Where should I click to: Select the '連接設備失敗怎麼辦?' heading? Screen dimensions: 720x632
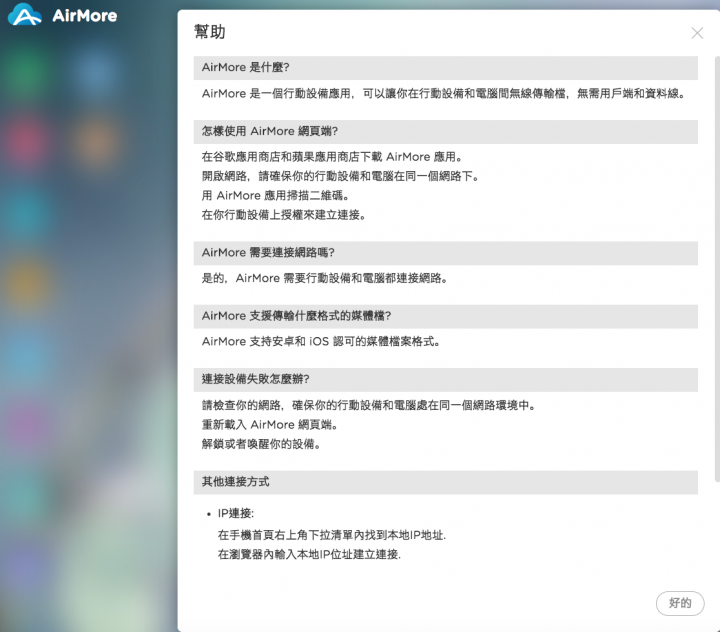pyautogui.click(x=445, y=380)
